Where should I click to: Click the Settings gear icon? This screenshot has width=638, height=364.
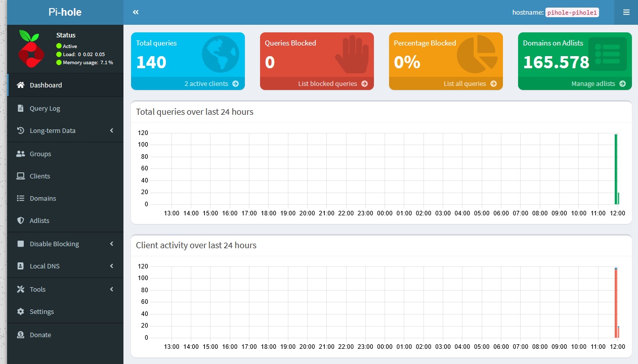pos(21,311)
